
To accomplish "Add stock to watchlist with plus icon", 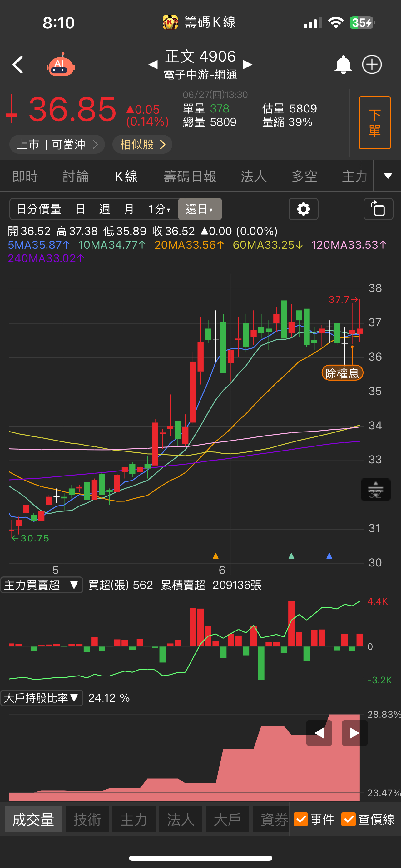I will 372,65.
